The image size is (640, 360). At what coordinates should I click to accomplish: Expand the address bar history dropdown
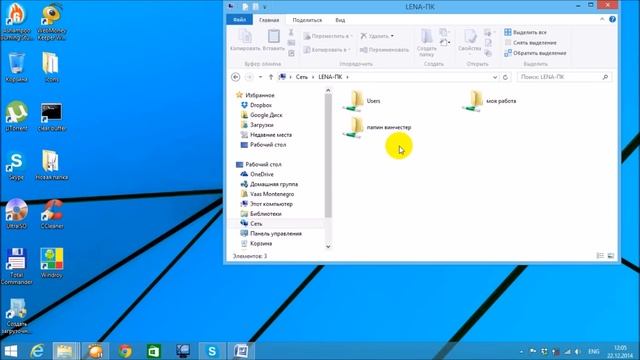(x=495, y=77)
